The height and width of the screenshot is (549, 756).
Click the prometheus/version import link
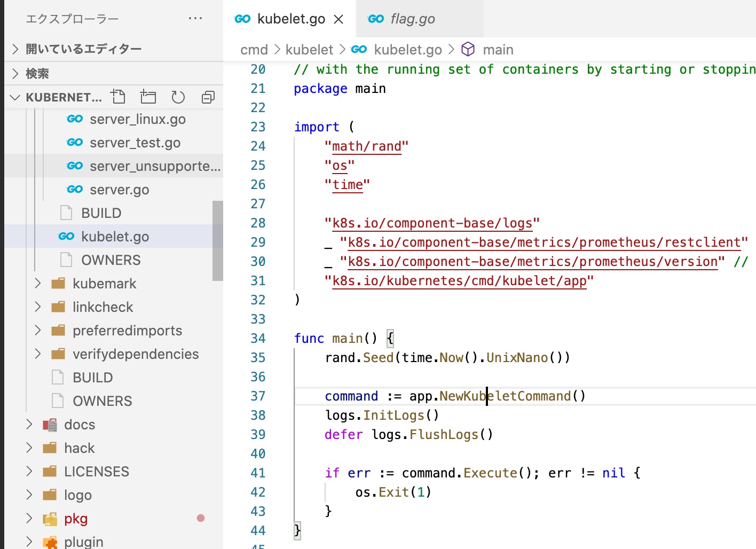click(533, 261)
